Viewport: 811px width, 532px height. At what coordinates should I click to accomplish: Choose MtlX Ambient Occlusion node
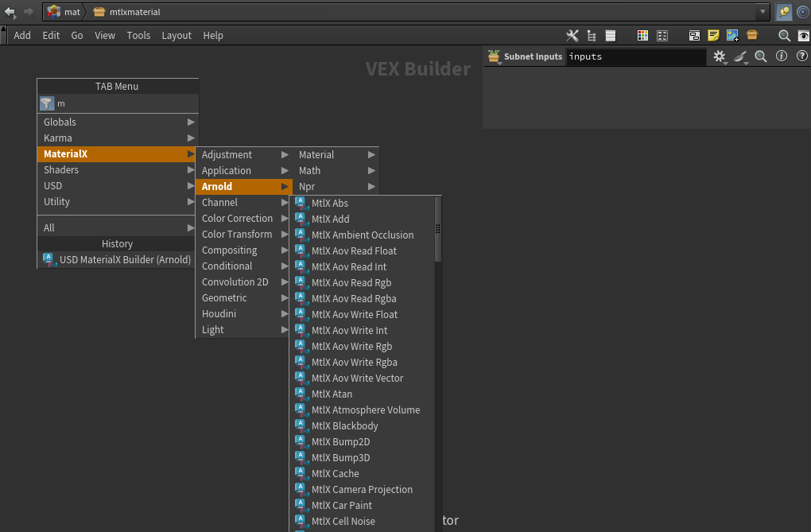point(362,235)
